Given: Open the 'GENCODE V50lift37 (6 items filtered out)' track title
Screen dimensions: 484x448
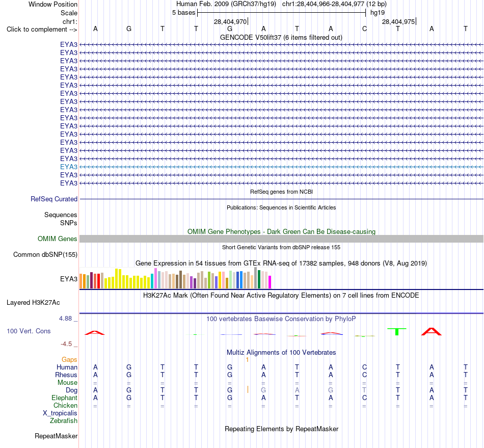Looking at the screenshot, I should pyautogui.click(x=281, y=37).
